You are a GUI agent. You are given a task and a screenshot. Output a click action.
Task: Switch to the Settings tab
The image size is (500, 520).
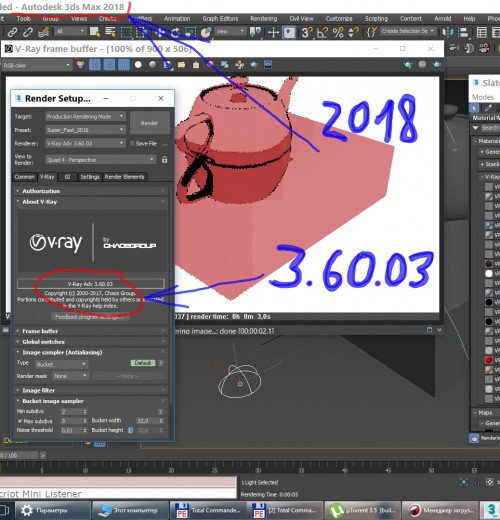tap(89, 177)
